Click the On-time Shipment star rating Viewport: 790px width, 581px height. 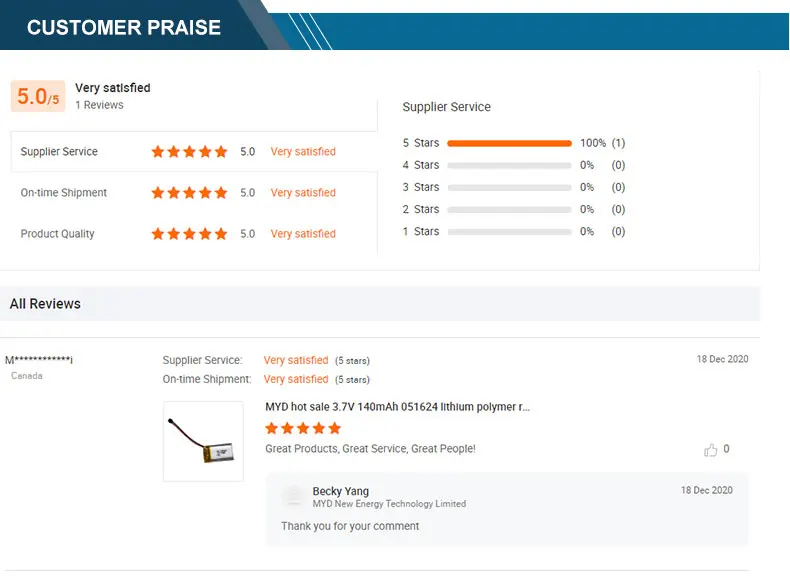(x=189, y=193)
